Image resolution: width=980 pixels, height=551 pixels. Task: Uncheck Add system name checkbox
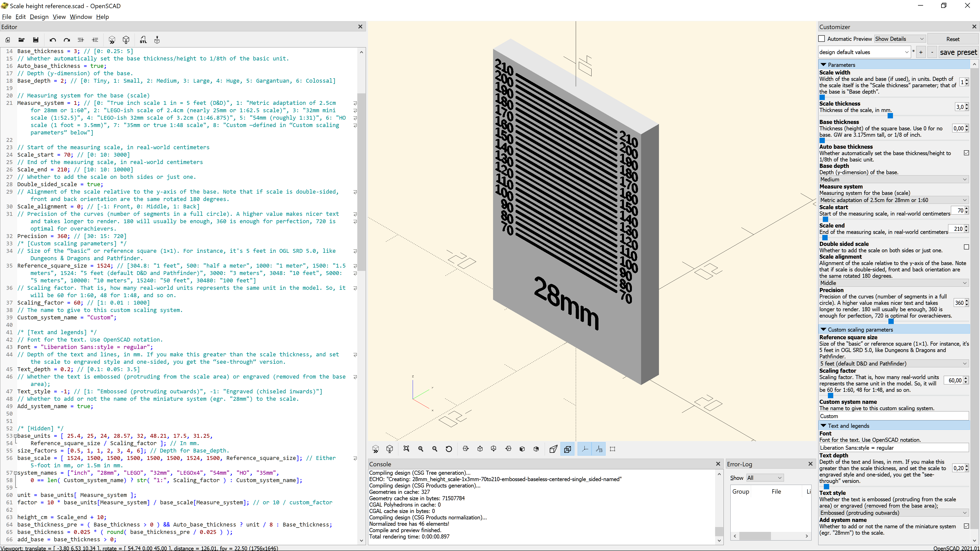tap(967, 526)
